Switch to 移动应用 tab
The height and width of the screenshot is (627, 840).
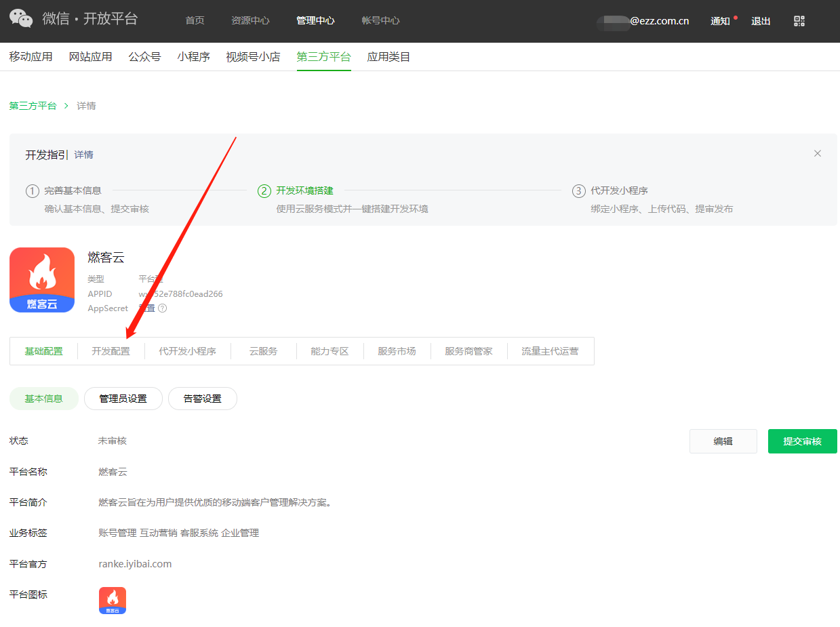point(31,57)
